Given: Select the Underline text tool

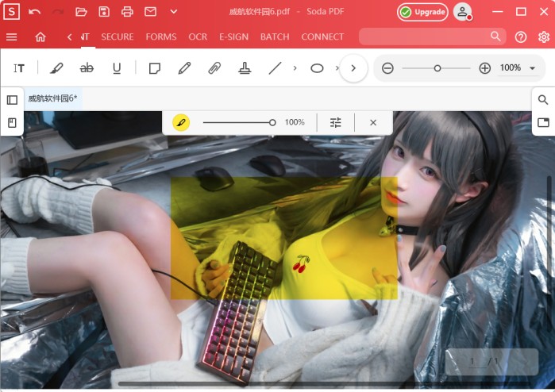Looking at the screenshot, I should point(117,68).
